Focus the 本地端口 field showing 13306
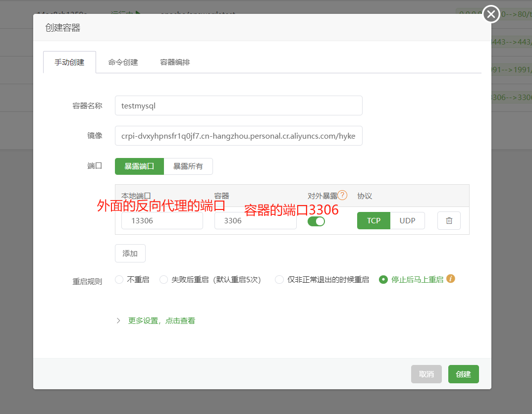 [162, 221]
